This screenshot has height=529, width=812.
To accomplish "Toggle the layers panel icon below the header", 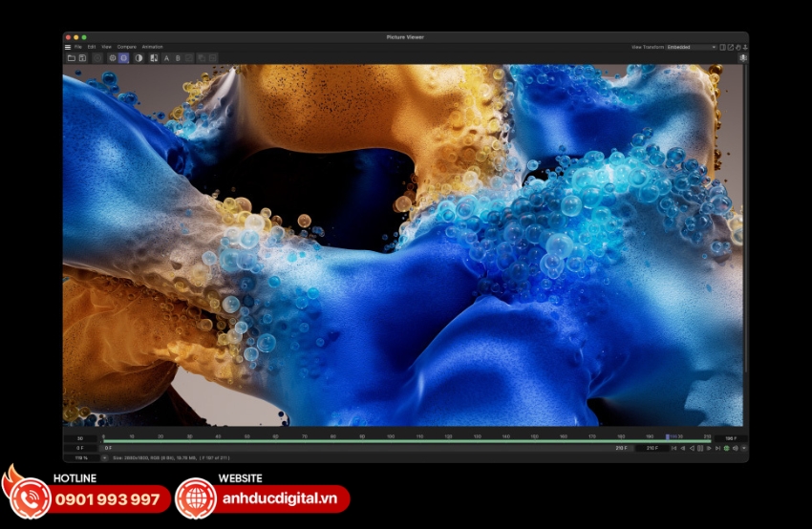I will [743, 58].
